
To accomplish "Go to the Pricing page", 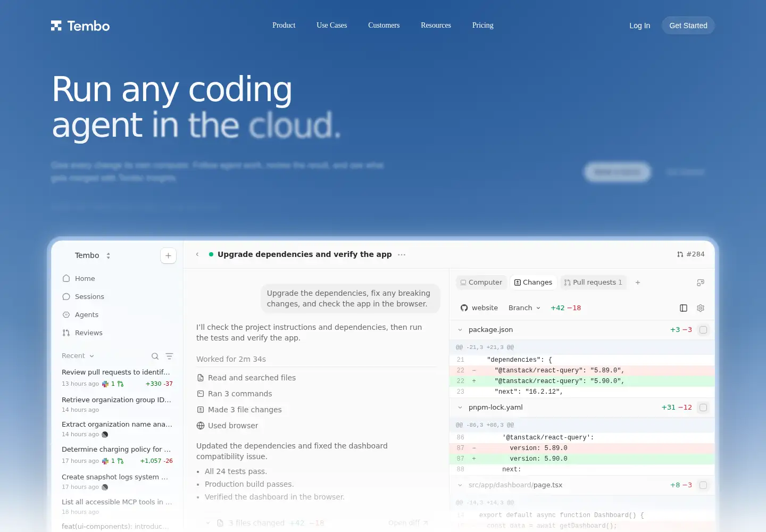I will (x=482, y=25).
